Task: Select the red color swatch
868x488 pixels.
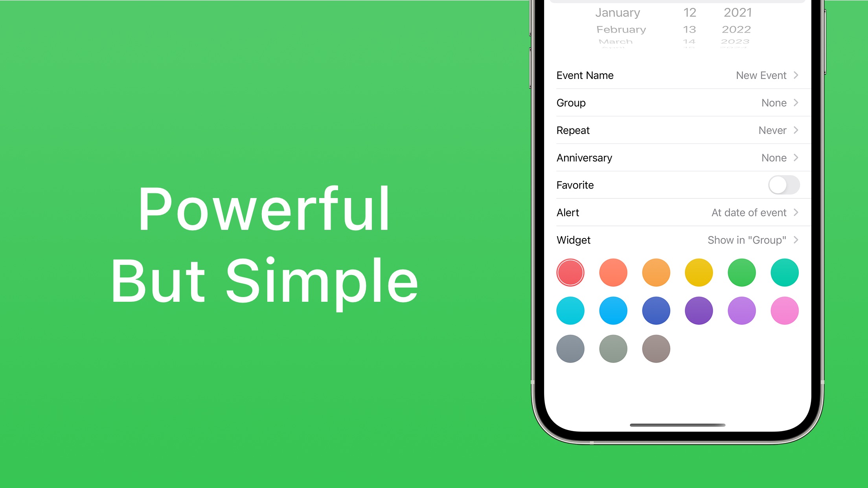Action: coord(569,273)
